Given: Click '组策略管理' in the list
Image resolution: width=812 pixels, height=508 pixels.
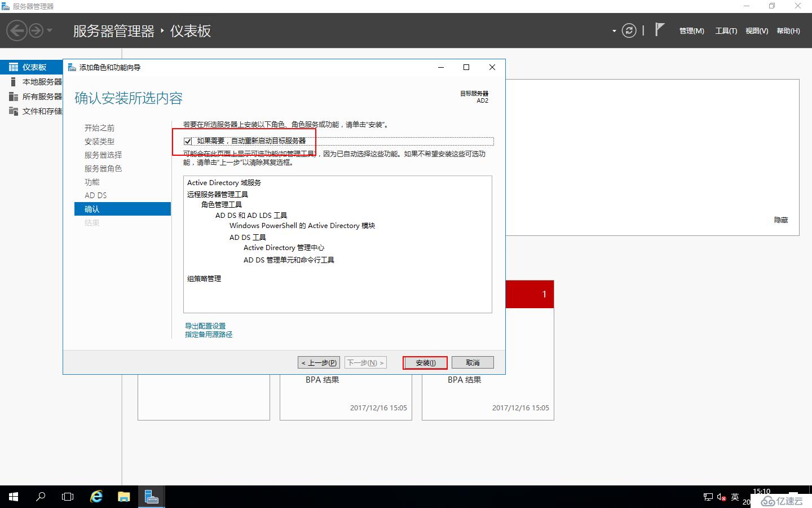Looking at the screenshot, I should [x=204, y=279].
